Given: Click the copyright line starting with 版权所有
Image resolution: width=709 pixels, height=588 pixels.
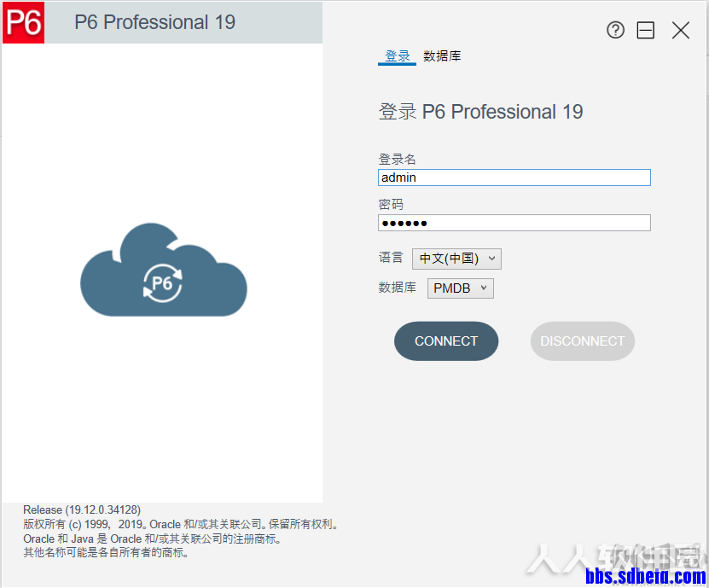Looking at the screenshot, I should coord(180,524).
